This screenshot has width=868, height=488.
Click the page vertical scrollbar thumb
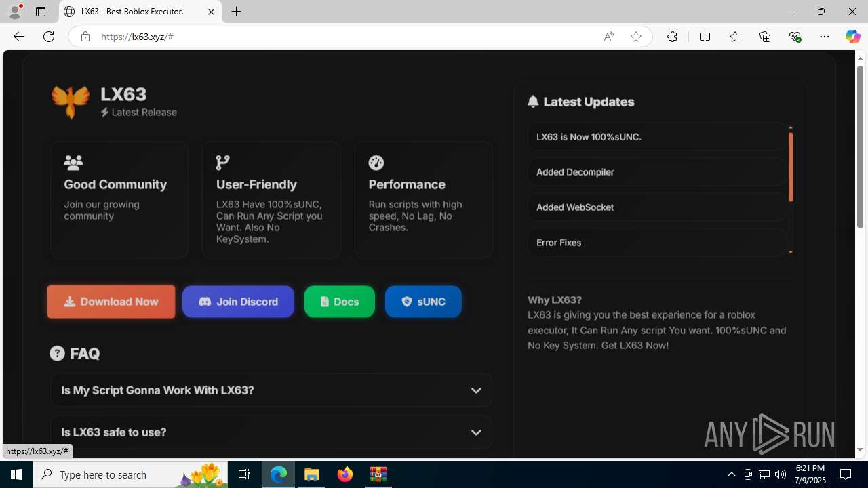tap(861, 146)
